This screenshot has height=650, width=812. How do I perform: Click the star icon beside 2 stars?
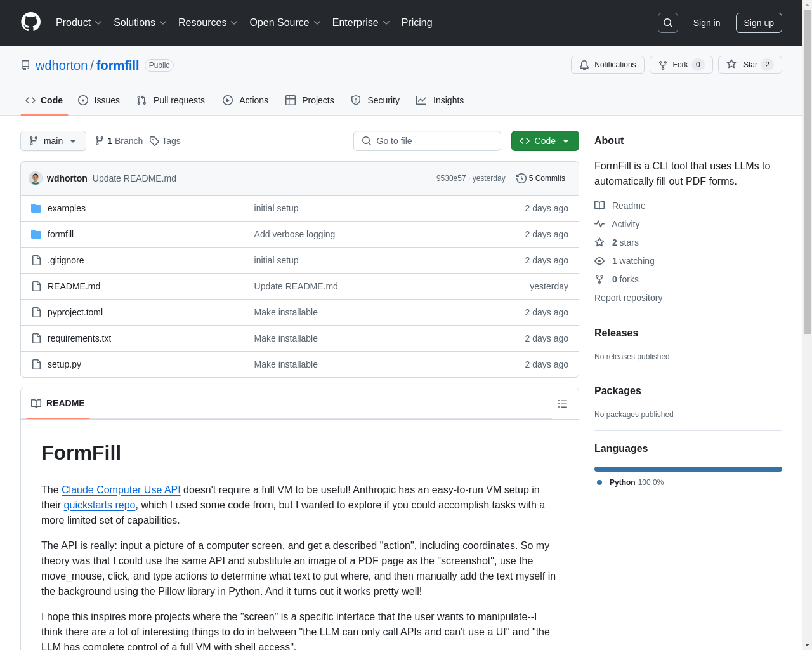[599, 242]
